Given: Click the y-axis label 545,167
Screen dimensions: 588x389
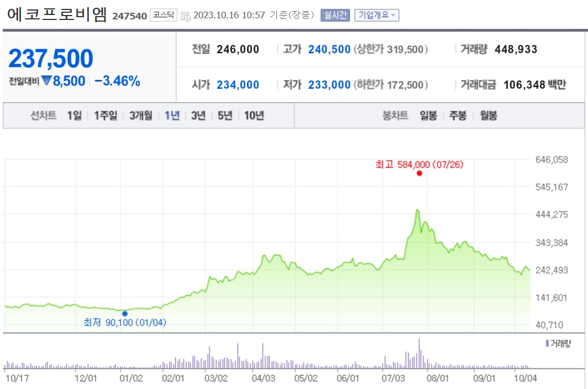Looking at the screenshot, I should coord(551,187).
